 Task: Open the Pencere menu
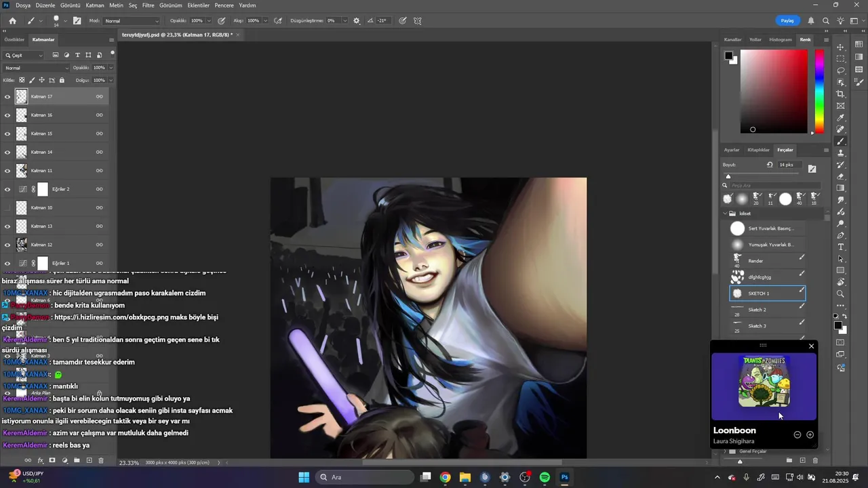[x=224, y=5]
